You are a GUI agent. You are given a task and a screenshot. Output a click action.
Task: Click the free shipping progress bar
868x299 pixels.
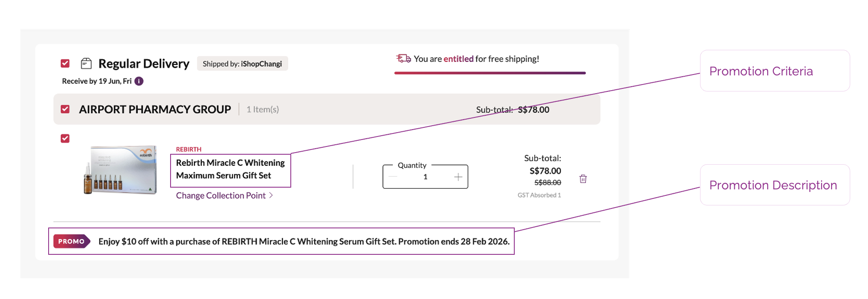tap(490, 73)
